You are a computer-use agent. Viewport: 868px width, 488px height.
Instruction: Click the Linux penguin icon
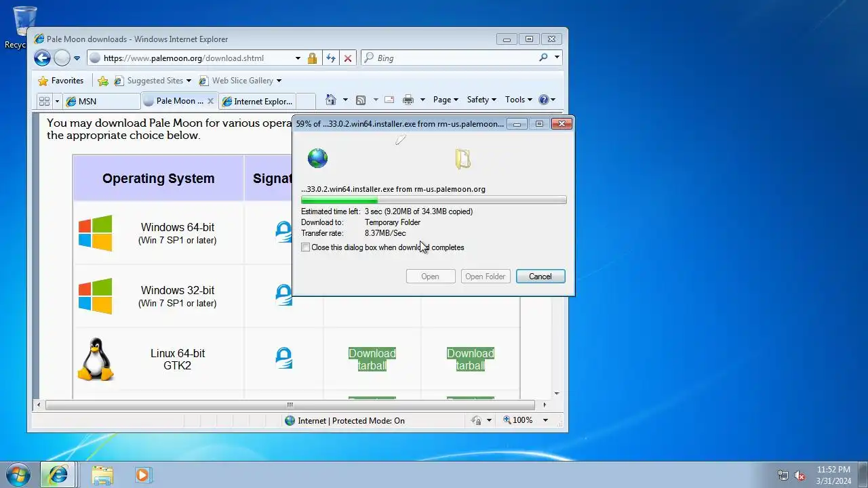(x=95, y=359)
